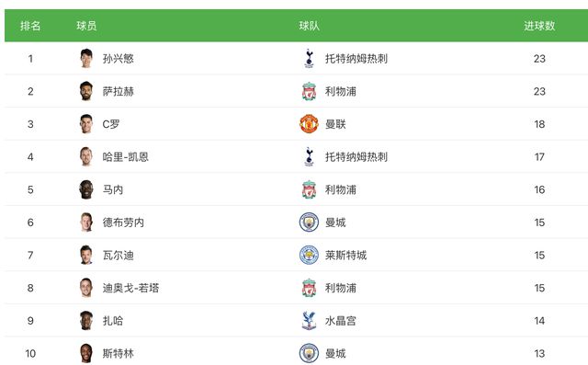Open C罗 player avatar photo
The height and width of the screenshot is (365, 588).
[x=86, y=124]
